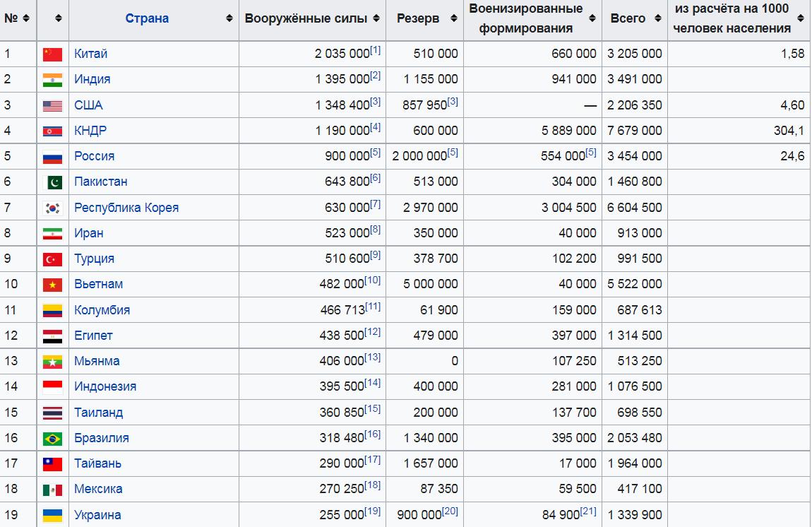Click the USA flag icon
This screenshot has width=812, height=527.
pyautogui.click(x=52, y=106)
